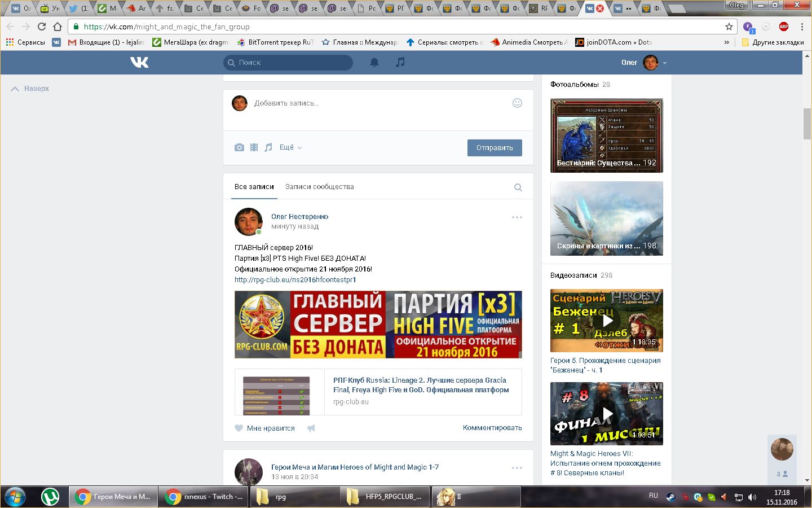Open Герои 5 Прохождение сценария title link
The width and height of the screenshot is (812, 508).
(x=606, y=365)
